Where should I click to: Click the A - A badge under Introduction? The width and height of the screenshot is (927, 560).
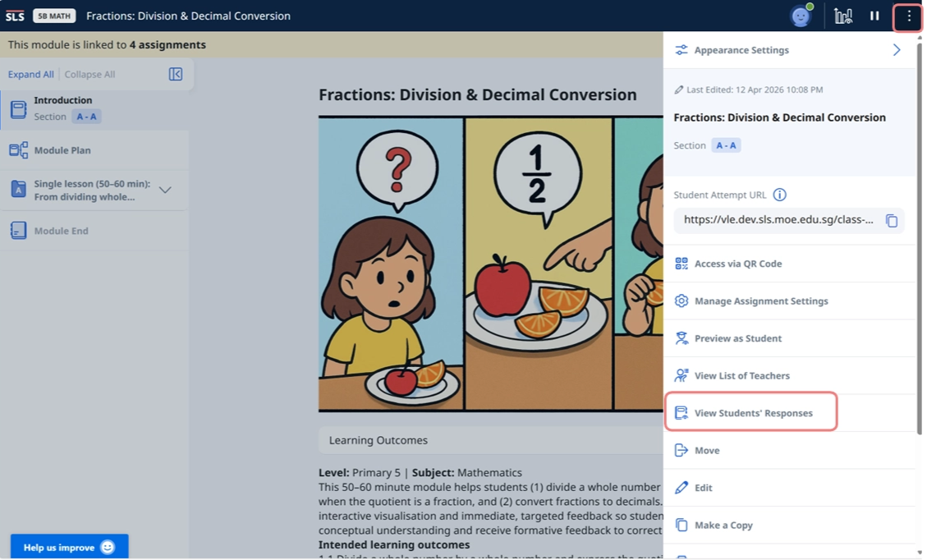(x=86, y=117)
